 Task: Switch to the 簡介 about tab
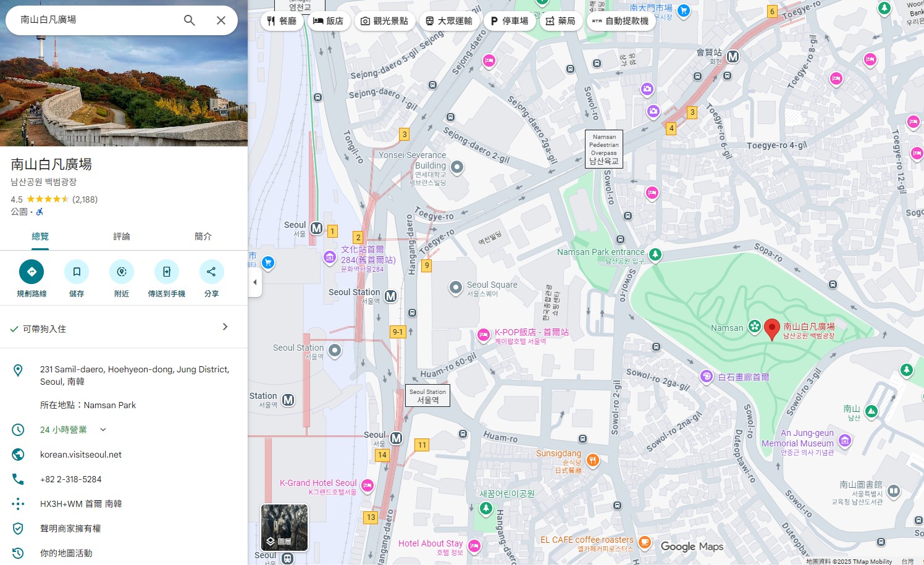[x=203, y=236]
